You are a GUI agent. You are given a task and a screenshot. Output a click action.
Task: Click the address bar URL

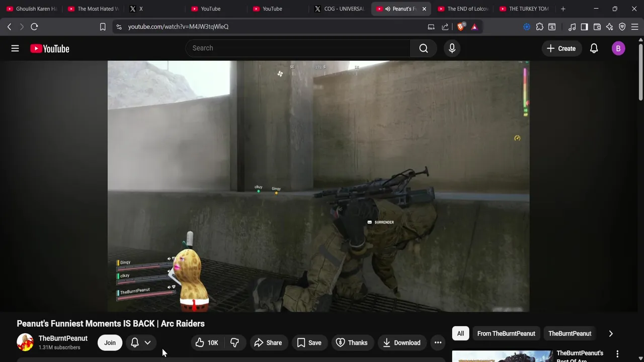(178, 27)
